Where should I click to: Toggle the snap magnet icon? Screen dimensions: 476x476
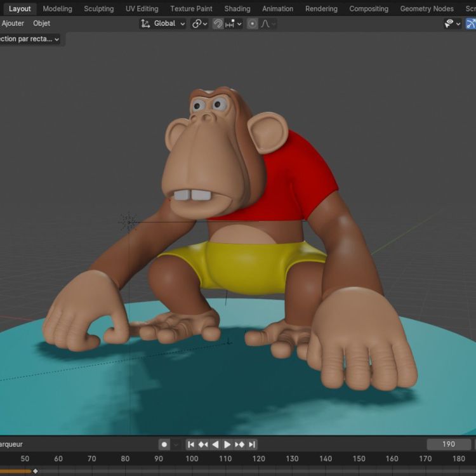coord(218,23)
